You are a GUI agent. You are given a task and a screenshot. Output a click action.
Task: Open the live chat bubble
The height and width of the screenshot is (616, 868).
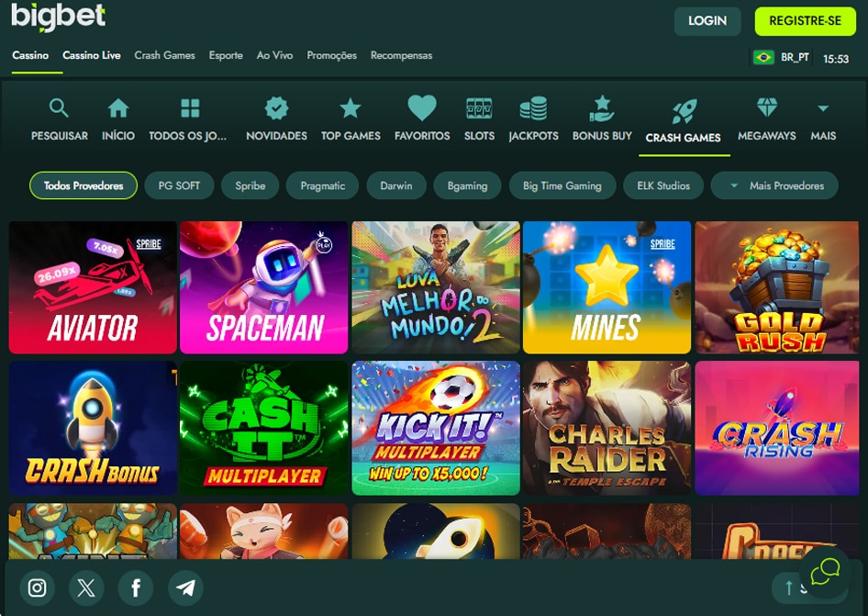pos(825,569)
